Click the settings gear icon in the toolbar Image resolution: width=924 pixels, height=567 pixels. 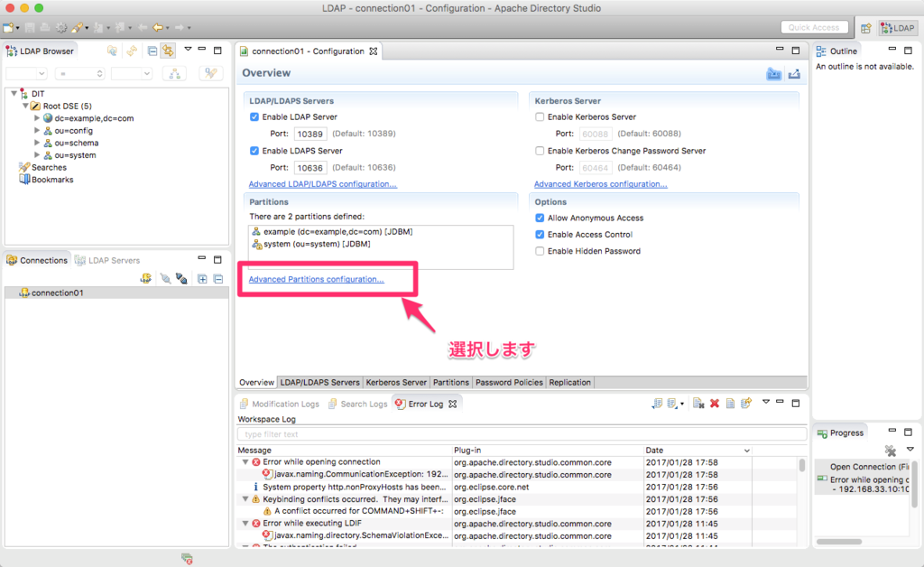(61, 28)
